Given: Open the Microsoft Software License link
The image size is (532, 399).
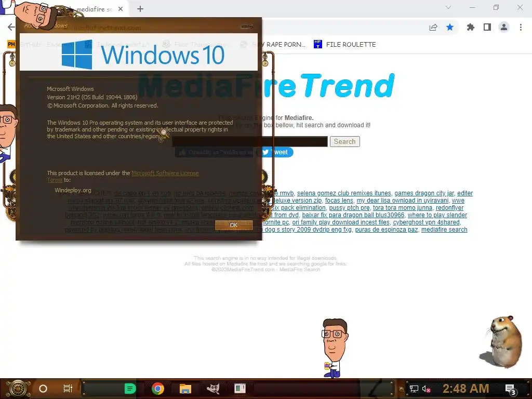Looking at the screenshot, I should pyautogui.click(x=165, y=173).
